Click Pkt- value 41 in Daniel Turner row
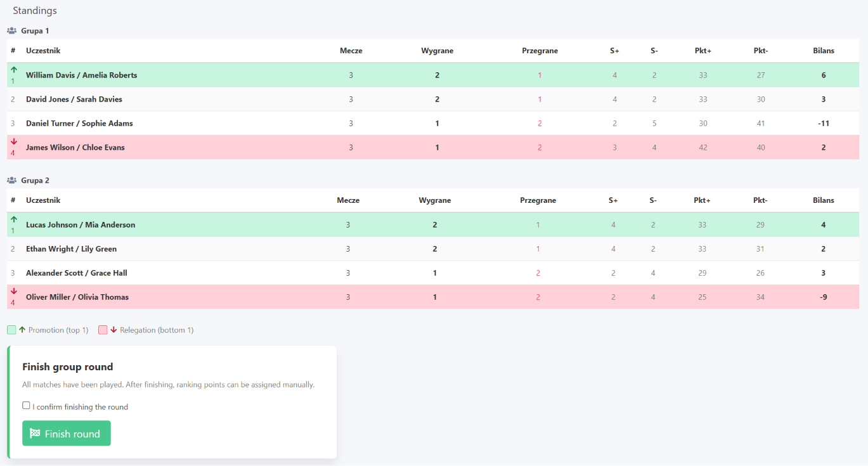 coord(761,123)
